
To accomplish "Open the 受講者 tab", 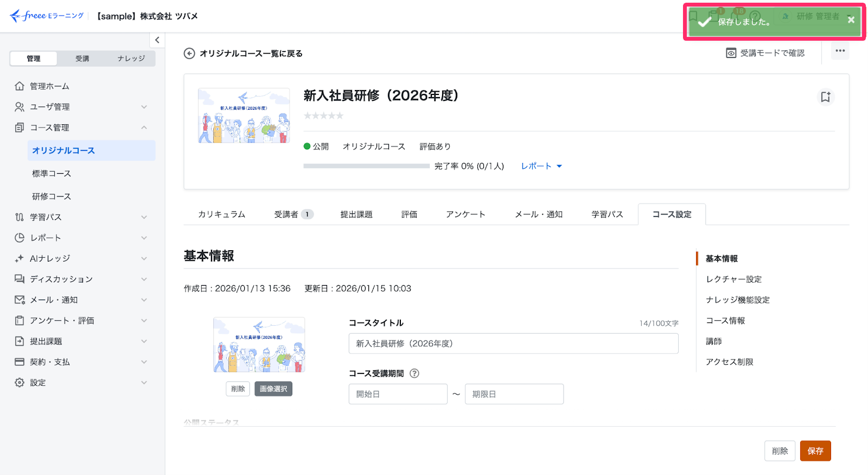I will [293, 214].
